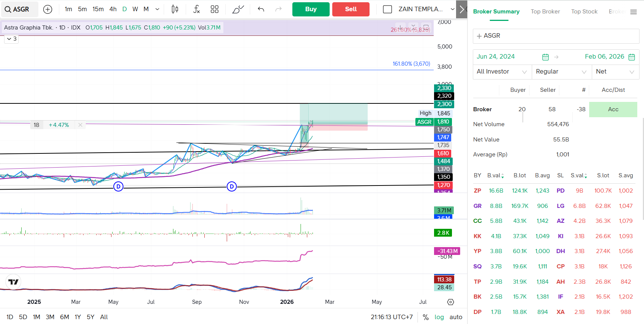Select the monthly M timeframe

coord(146,9)
